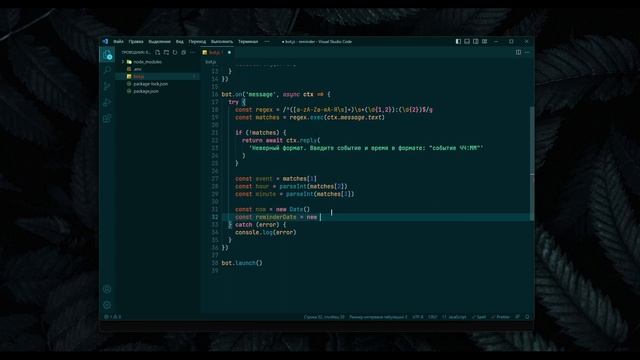
Task: Click the Spell status bar item
Action: click(x=479, y=317)
